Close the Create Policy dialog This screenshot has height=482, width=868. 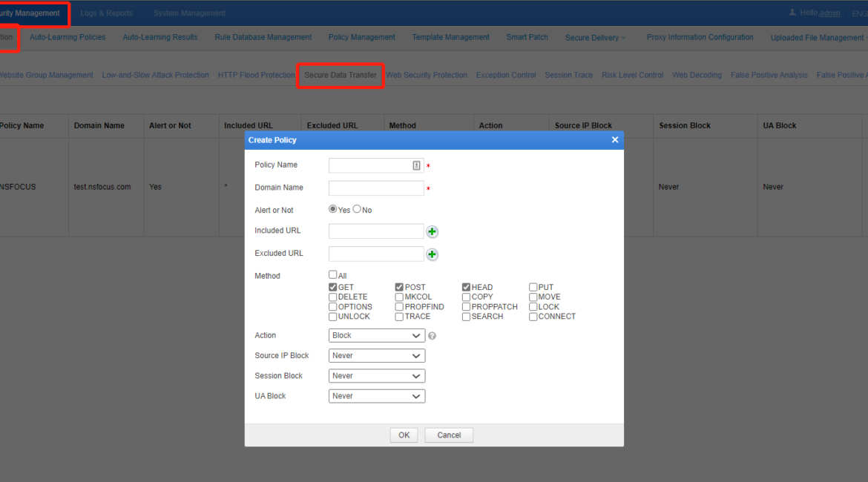click(x=615, y=139)
